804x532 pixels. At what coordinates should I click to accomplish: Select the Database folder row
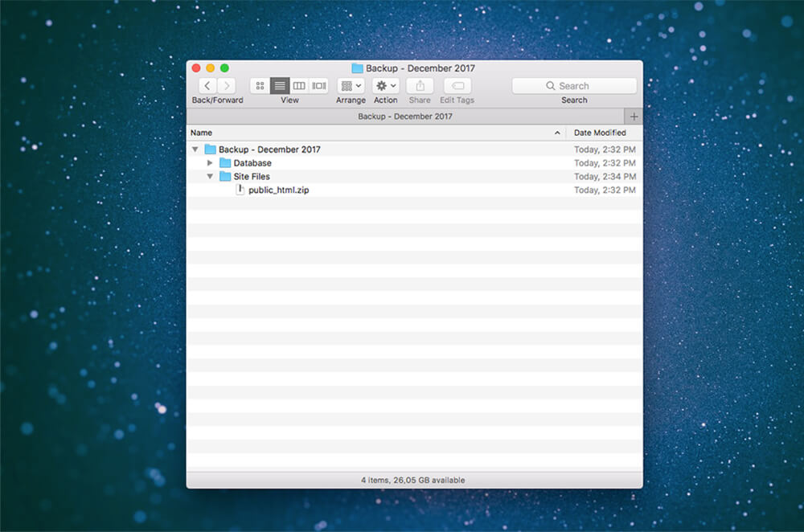[252, 163]
